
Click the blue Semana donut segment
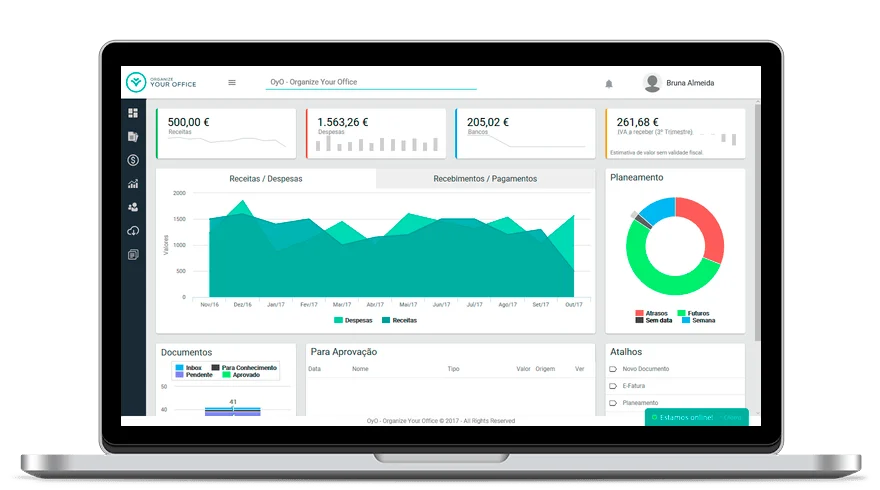659,208
